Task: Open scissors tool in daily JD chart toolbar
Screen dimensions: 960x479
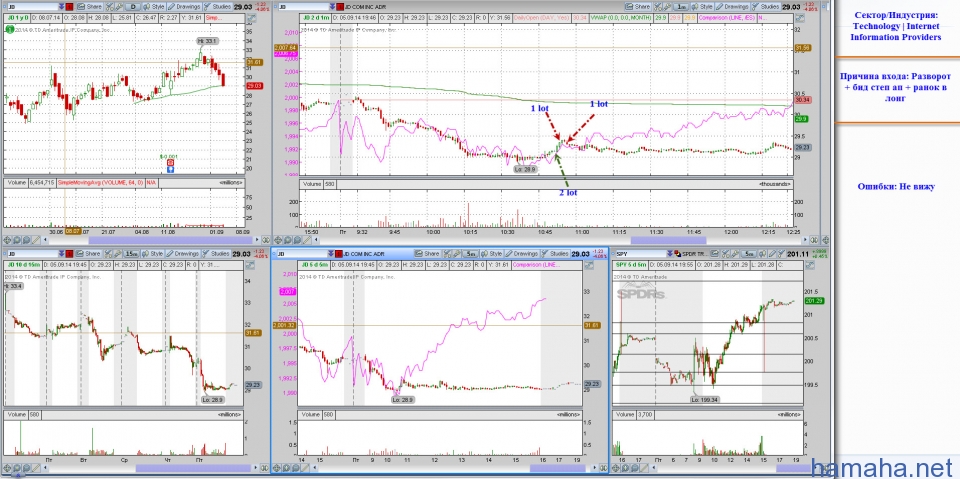Action: point(110,6)
